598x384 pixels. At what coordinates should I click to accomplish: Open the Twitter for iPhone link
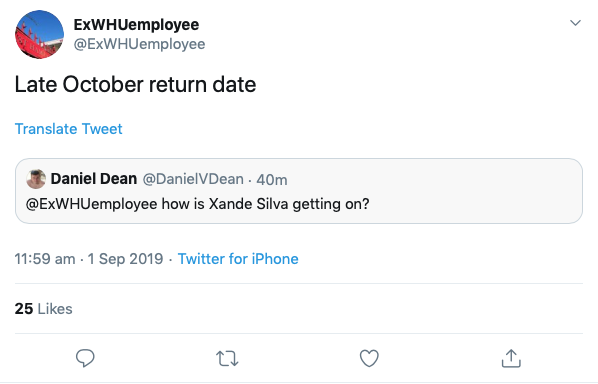(x=238, y=259)
